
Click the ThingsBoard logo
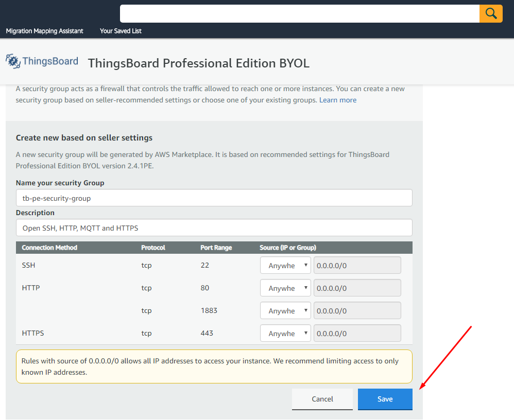point(42,61)
